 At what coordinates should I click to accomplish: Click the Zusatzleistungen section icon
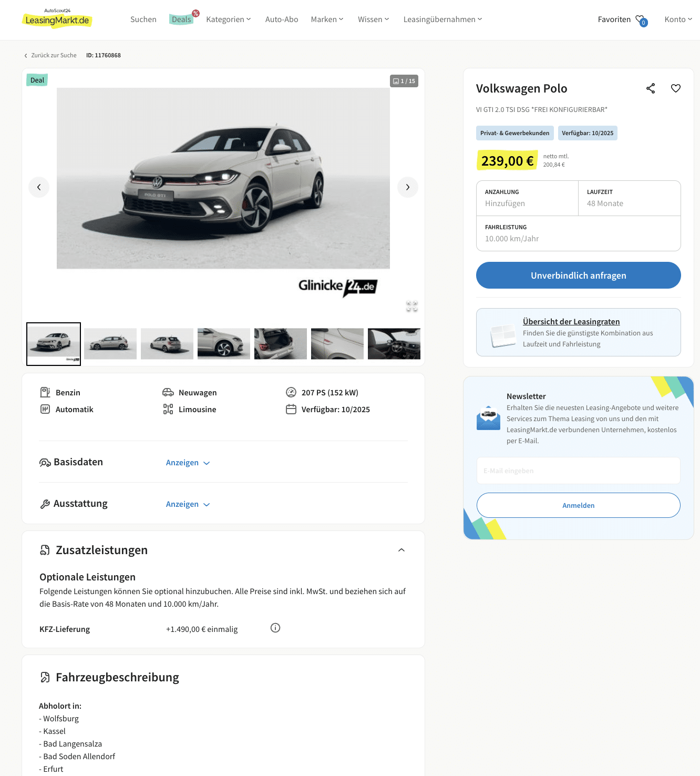45,550
